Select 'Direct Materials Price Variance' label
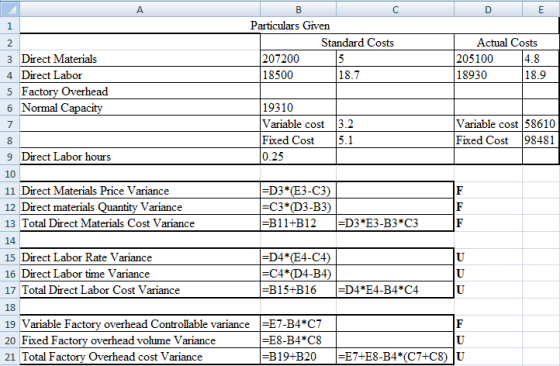560x366 pixels. point(140,191)
